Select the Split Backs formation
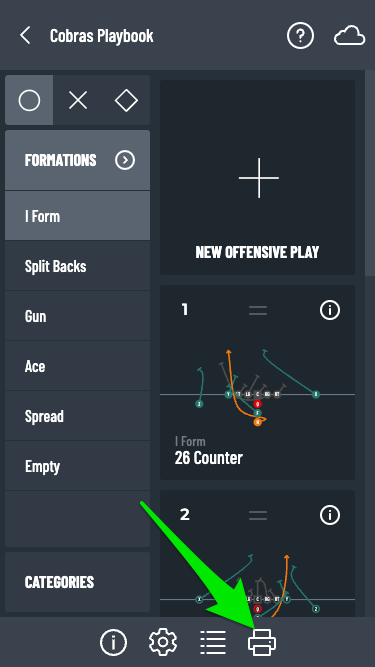Image resolution: width=375 pixels, height=667 pixels. (77, 266)
